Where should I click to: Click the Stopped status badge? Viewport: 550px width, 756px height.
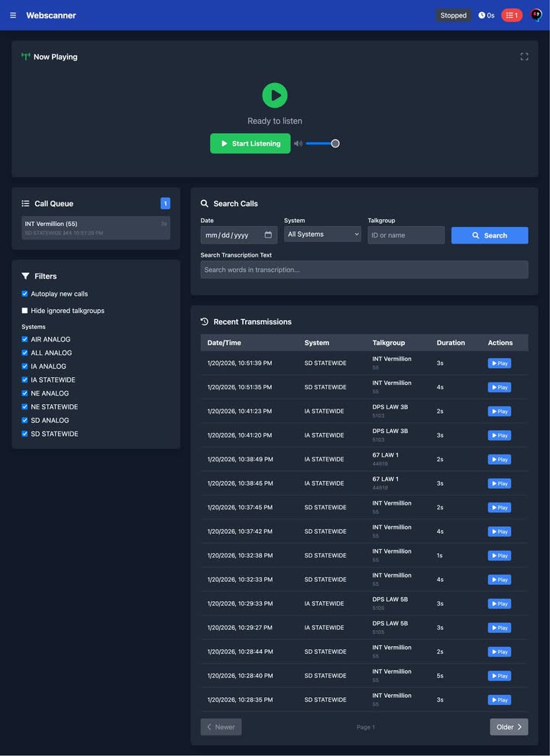coord(453,15)
